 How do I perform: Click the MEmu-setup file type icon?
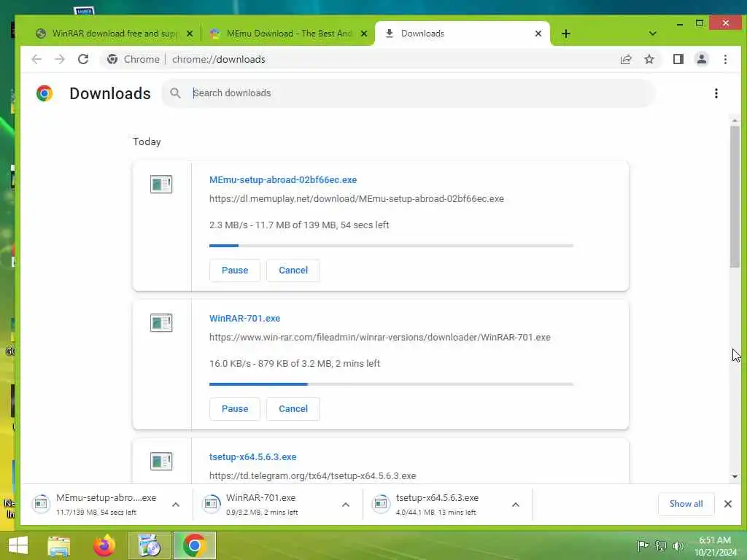161,184
